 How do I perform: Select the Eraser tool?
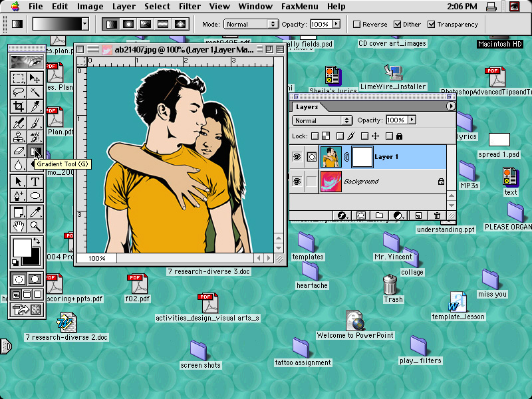19,151
